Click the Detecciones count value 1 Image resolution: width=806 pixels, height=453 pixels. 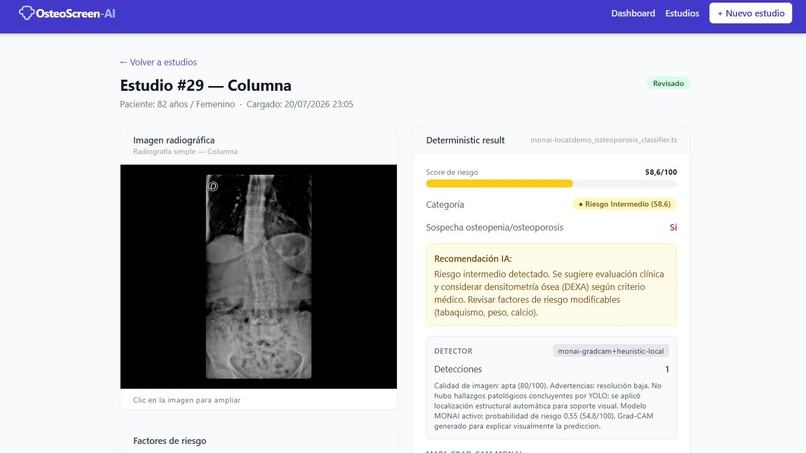pyautogui.click(x=667, y=369)
